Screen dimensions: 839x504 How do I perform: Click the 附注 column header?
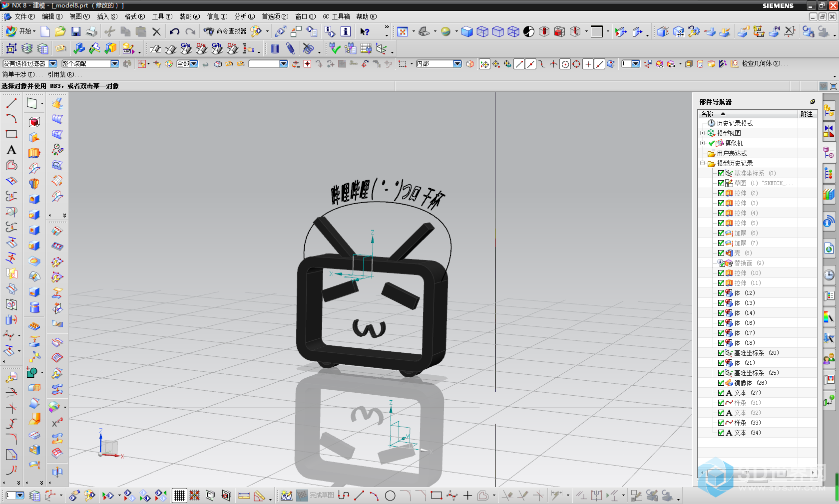[x=807, y=114]
